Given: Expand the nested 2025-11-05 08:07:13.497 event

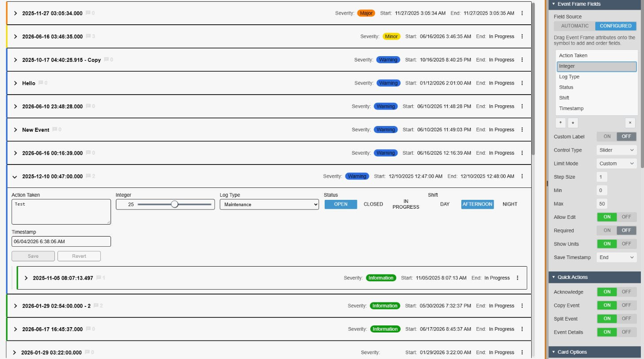Looking at the screenshot, I should 26,278.
